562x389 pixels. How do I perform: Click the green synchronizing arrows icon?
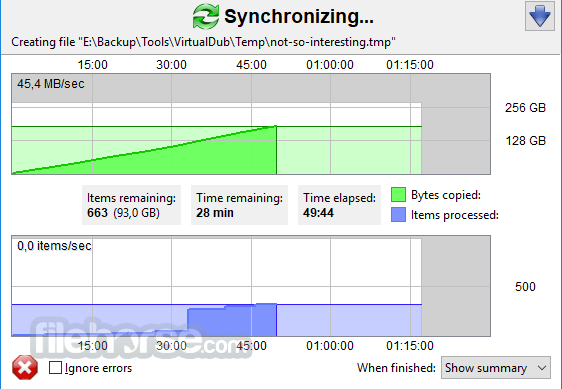205,16
